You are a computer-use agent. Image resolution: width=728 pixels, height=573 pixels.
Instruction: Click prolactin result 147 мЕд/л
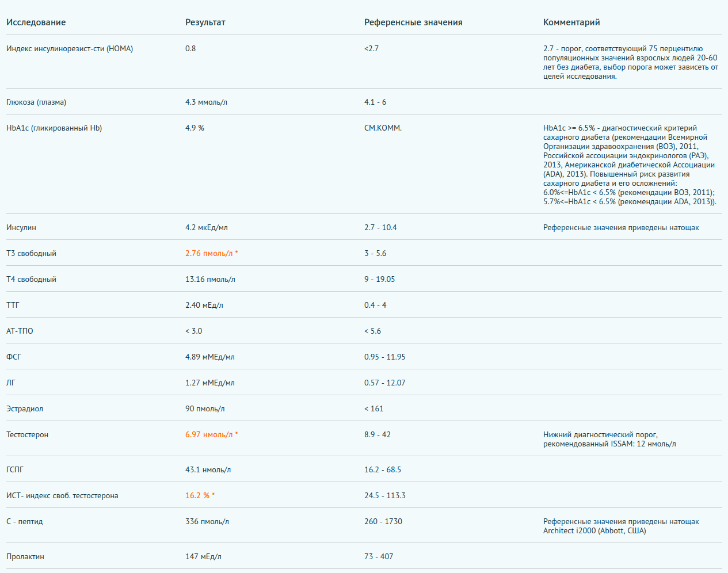(203, 557)
